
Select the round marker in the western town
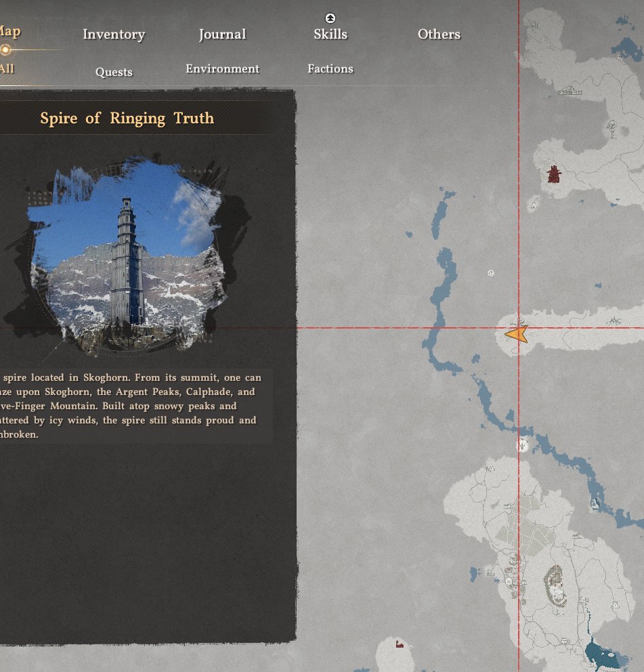[x=509, y=582]
